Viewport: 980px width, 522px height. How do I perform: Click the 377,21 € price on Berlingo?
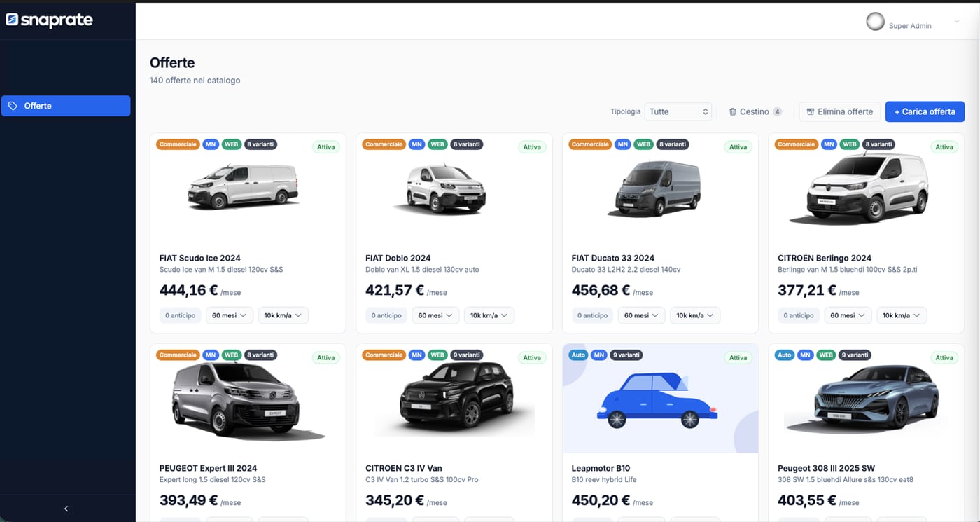coord(807,290)
